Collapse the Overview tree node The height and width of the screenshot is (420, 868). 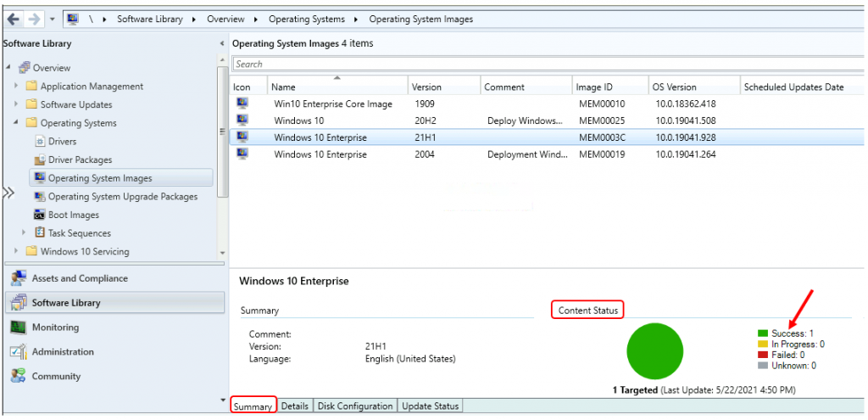pyautogui.click(x=8, y=68)
